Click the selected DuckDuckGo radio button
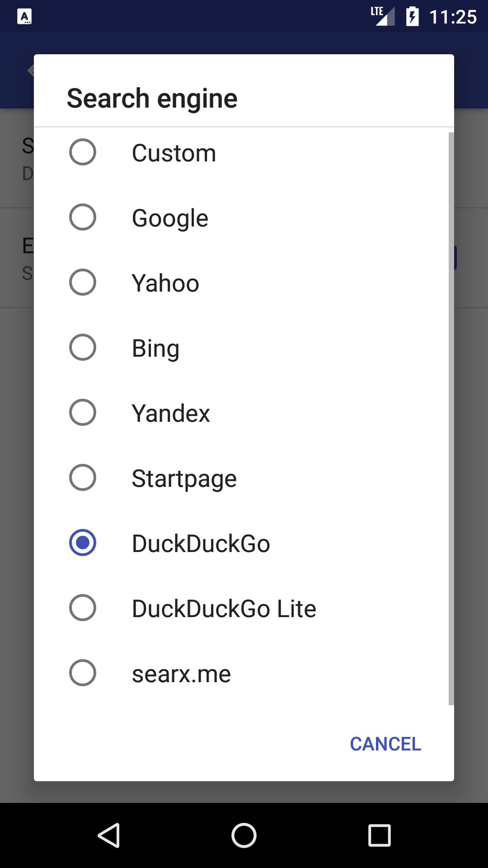 tap(83, 543)
